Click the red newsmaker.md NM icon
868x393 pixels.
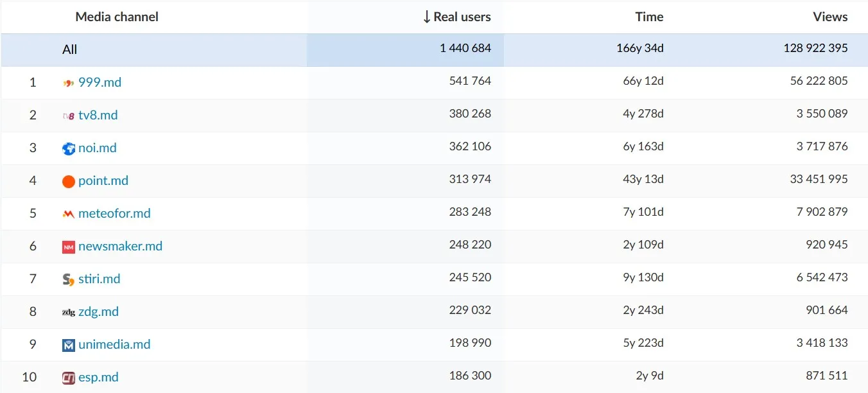click(x=69, y=247)
